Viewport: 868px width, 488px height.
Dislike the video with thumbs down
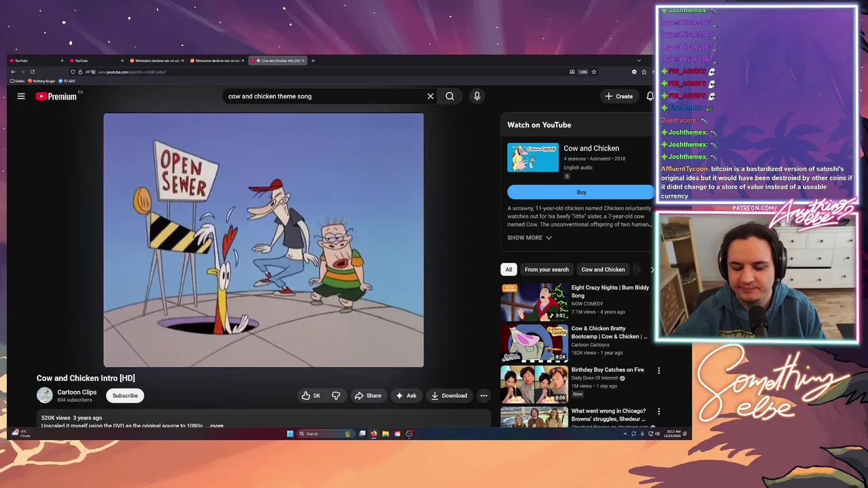click(336, 396)
